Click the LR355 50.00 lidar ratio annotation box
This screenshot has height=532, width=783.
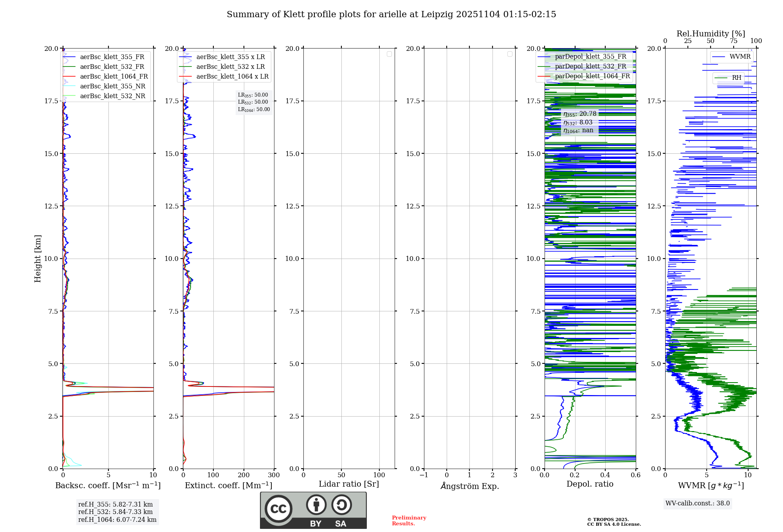point(254,102)
